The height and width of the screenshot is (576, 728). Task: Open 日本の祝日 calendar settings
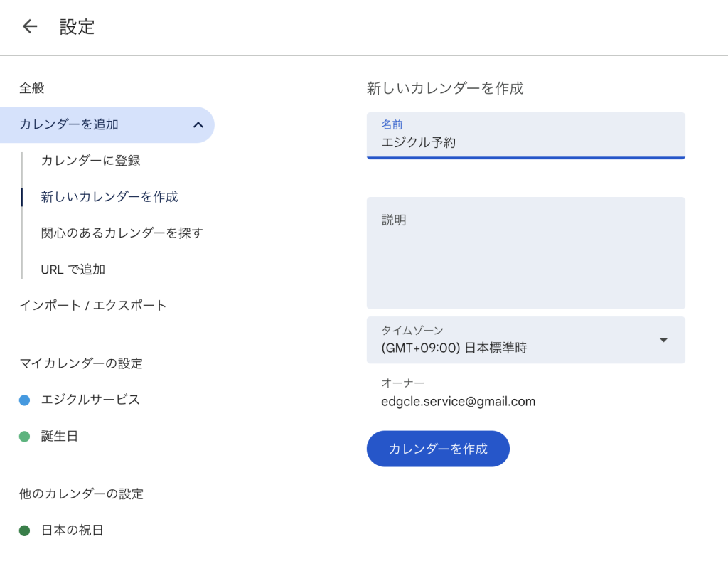72,530
